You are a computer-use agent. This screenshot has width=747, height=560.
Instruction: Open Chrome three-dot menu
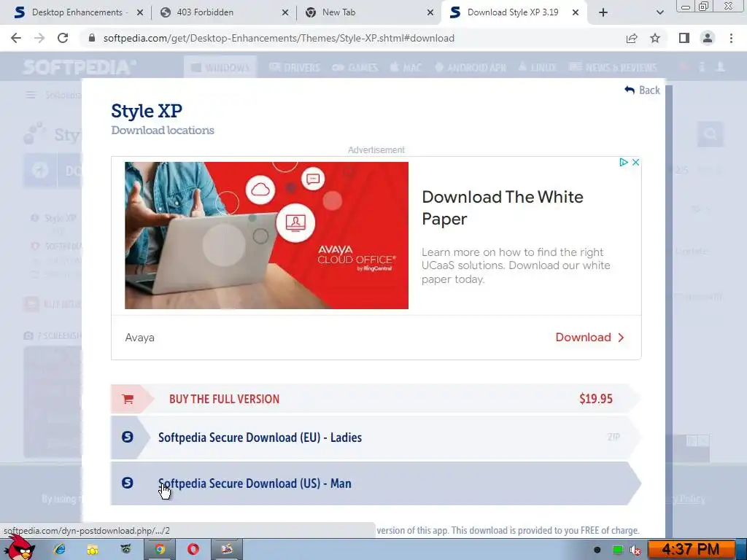tap(731, 38)
